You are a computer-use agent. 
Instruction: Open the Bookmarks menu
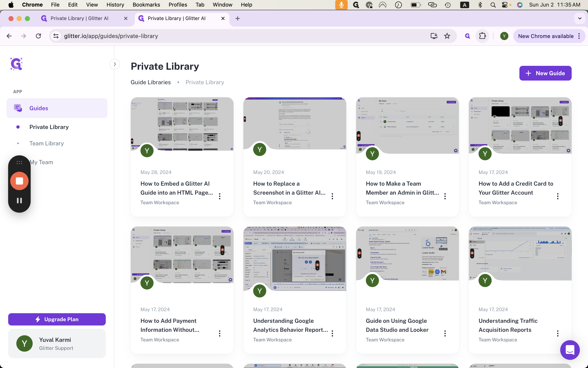click(x=146, y=5)
